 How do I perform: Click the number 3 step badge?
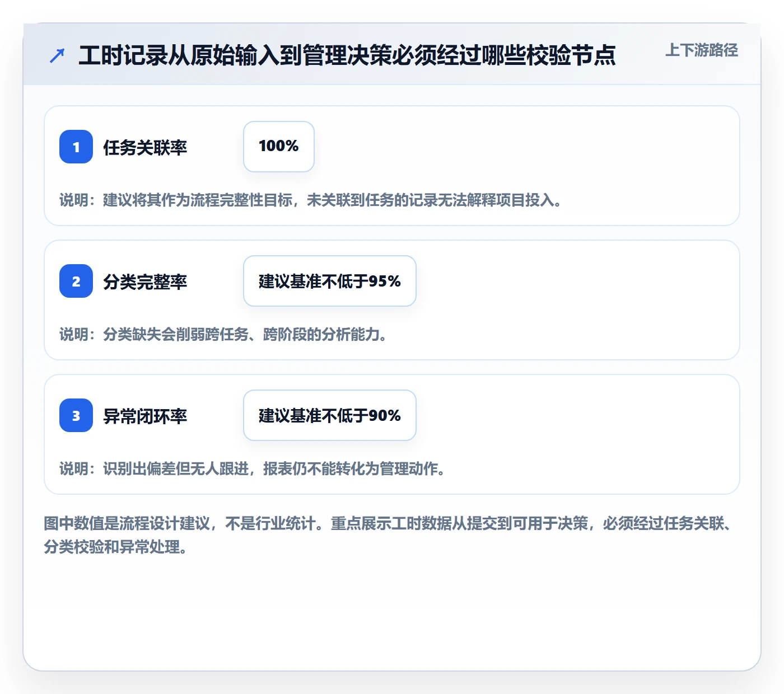(76, 415)
